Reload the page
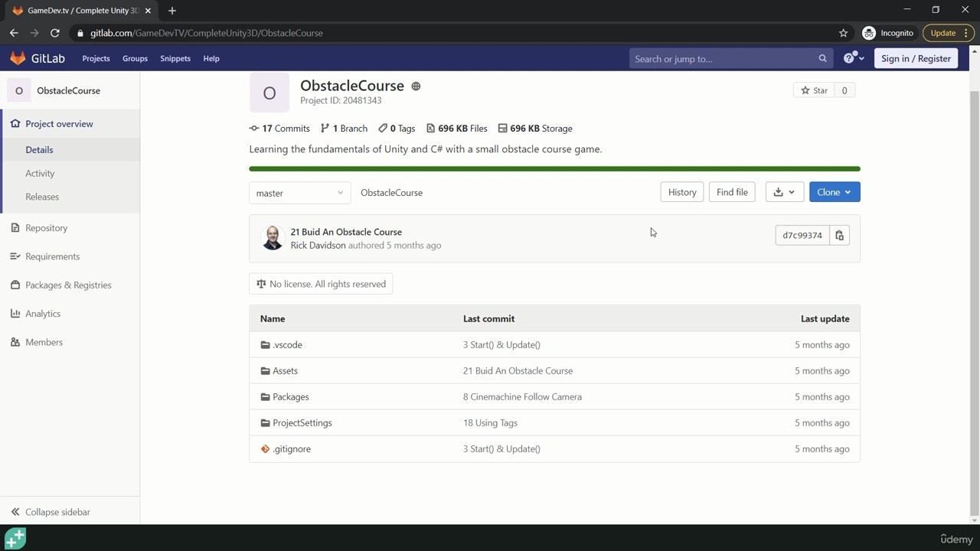The height and width of the screenshot is (551, 980). click(54, 33)
